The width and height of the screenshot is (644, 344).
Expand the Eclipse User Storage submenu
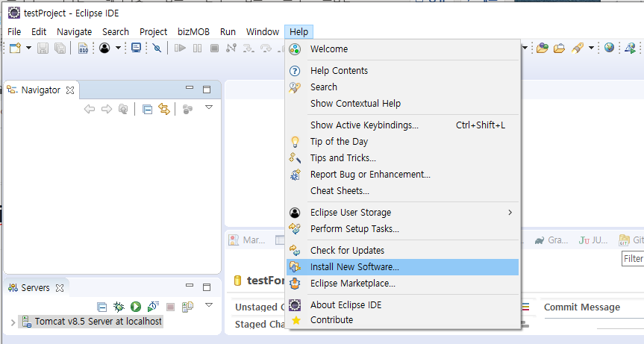click(402, 212)
